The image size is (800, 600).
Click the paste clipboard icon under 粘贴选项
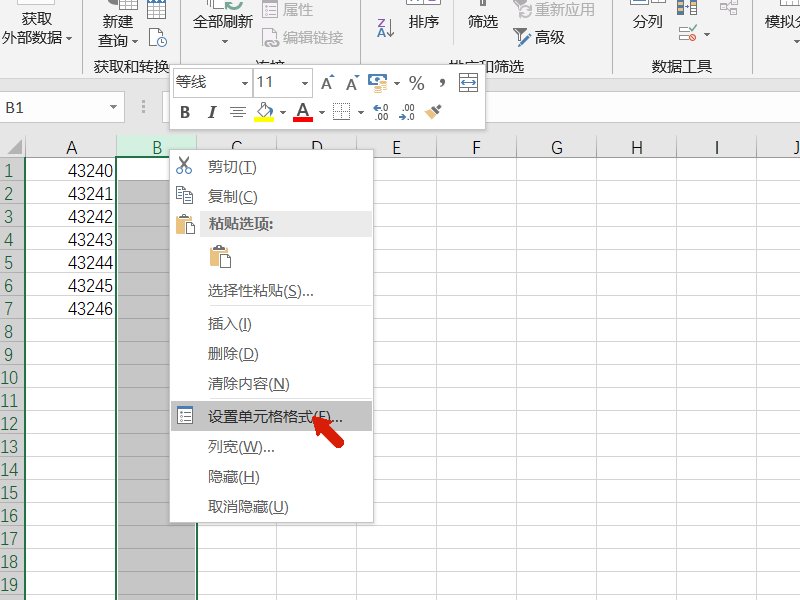tap(221, 257)
